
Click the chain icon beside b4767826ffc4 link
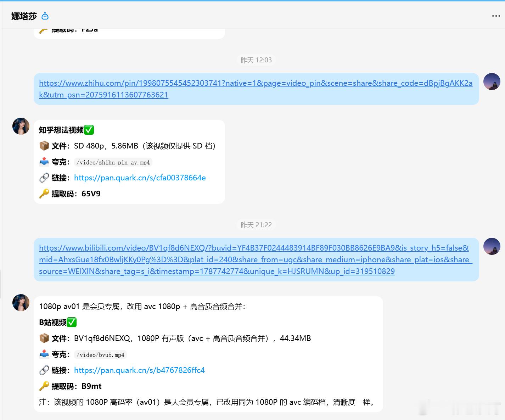pos(44,370)
